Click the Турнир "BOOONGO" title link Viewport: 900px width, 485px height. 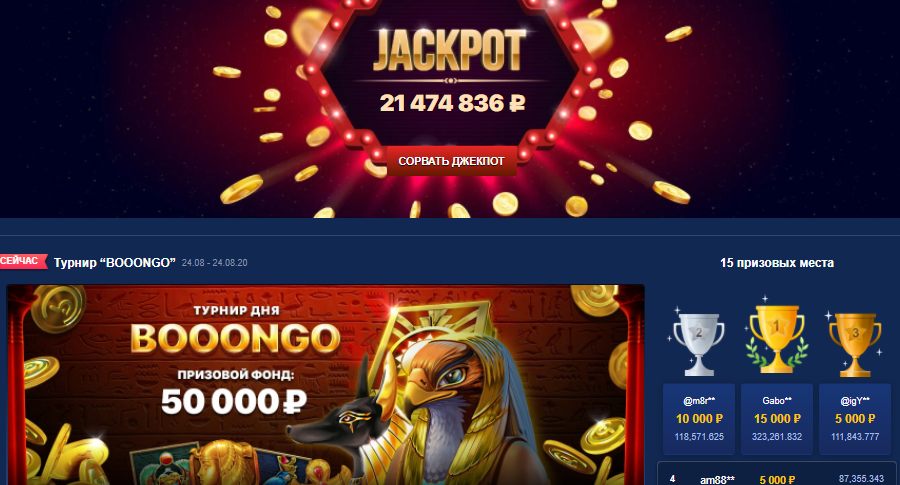click(114, 263)
